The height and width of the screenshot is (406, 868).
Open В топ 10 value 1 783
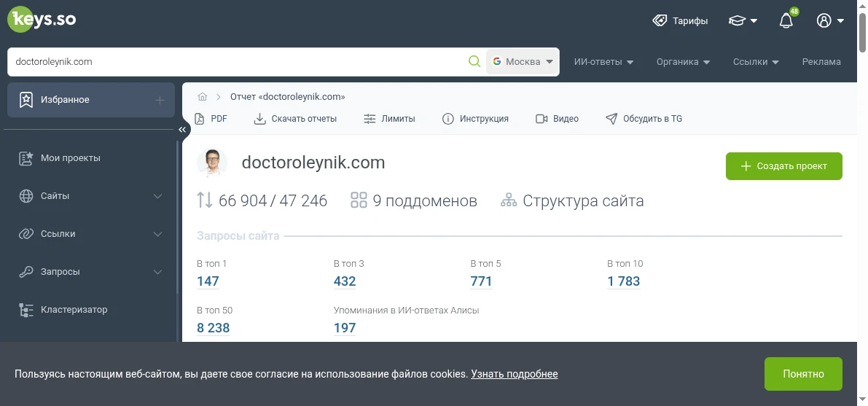623,281
